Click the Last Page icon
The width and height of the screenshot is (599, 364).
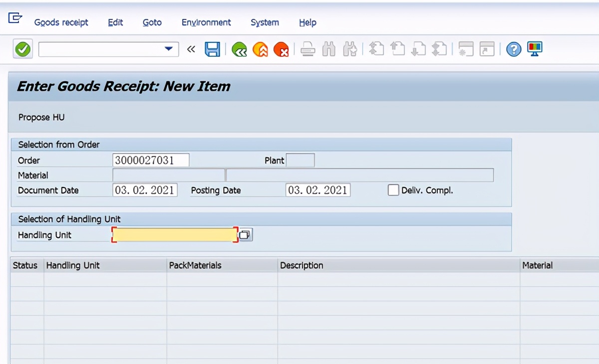click(439, 49)
